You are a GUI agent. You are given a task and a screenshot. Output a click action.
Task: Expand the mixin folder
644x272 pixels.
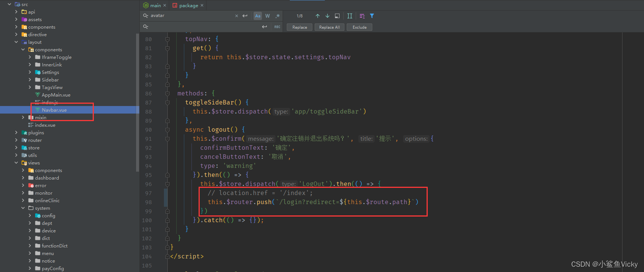tap(23, 117)
